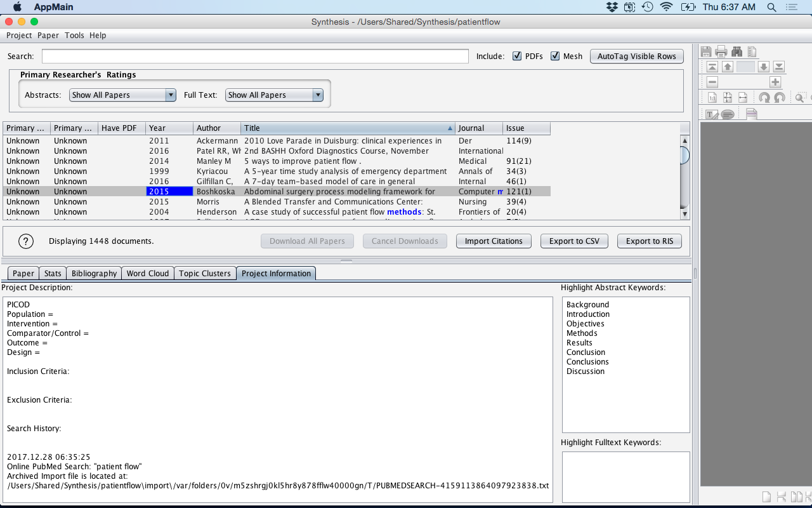
Task: Expand the Full Text filter dropdown
Action: (273, 95)
